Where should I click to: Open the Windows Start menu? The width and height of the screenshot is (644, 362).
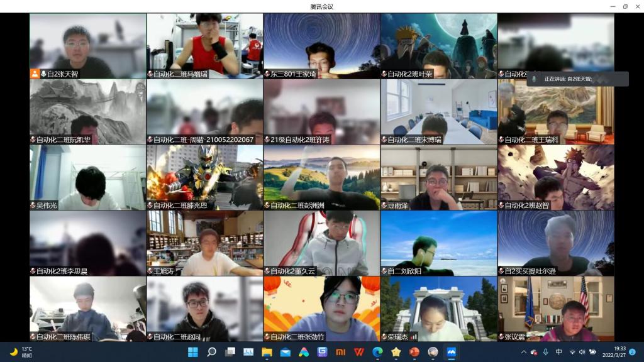click(193, 352)
